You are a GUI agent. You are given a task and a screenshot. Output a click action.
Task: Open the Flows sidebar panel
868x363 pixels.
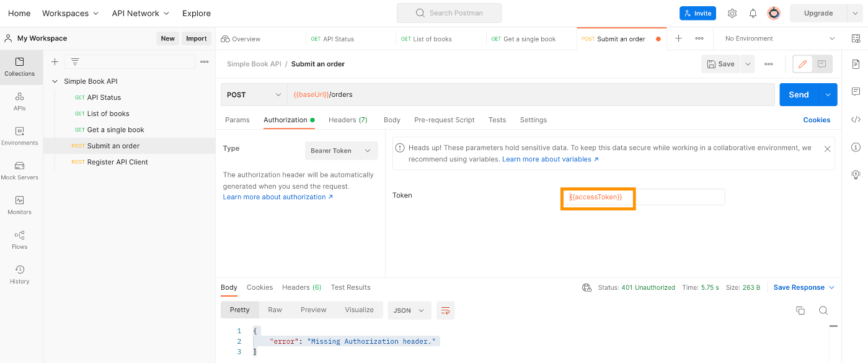(20, 241)
